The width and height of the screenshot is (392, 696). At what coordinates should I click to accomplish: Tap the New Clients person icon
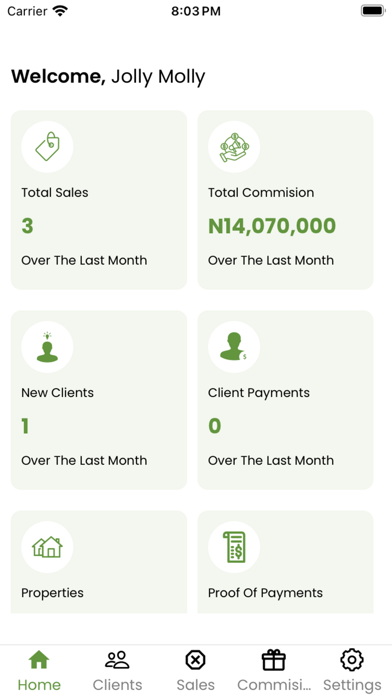[47, 347]
